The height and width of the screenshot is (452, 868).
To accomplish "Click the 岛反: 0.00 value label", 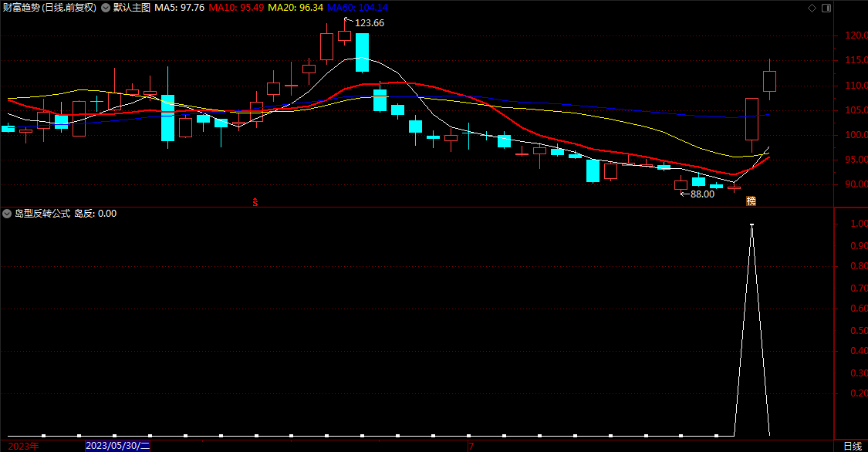I will click(x=95, y=214).
